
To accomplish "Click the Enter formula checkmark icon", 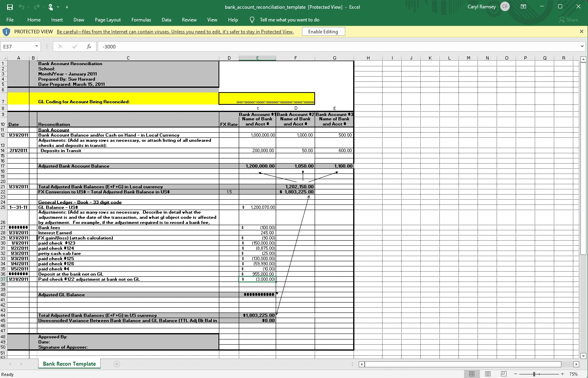I will [x=75, y=46].
